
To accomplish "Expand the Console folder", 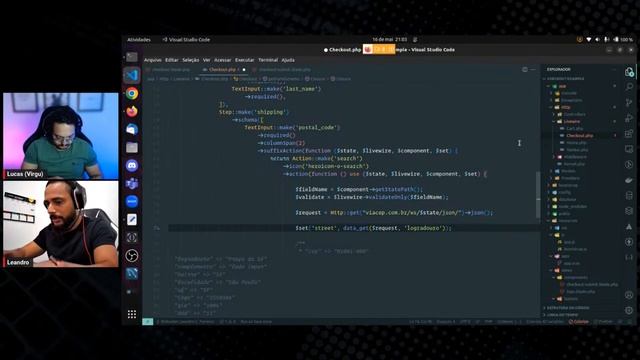I will tap(569, 93).
